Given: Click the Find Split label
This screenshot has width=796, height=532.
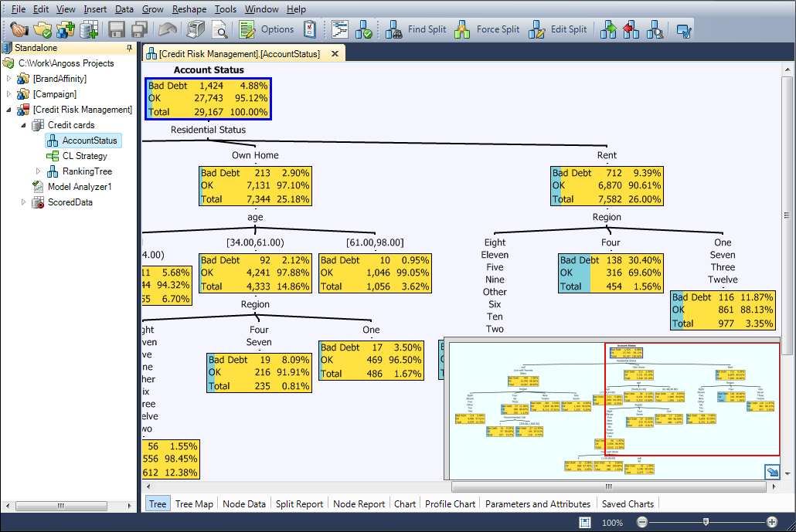Looking at the screenshot, I should (x=427, y=29).
